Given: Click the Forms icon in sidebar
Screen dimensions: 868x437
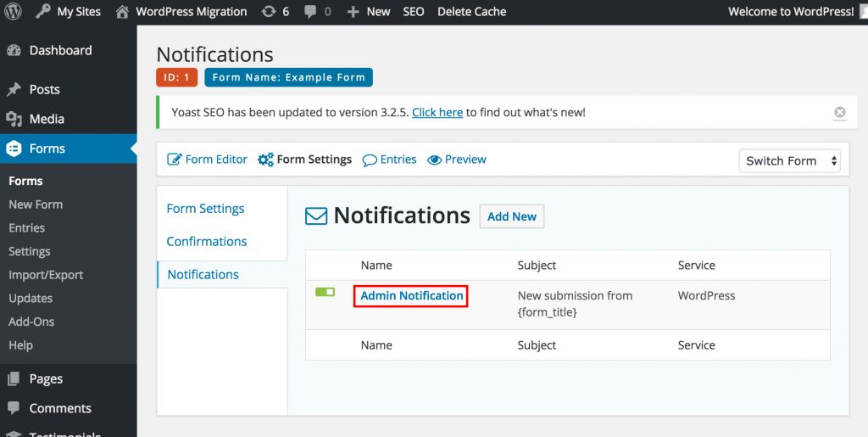Looking at the screenshot, I should [x=14, y=148].
